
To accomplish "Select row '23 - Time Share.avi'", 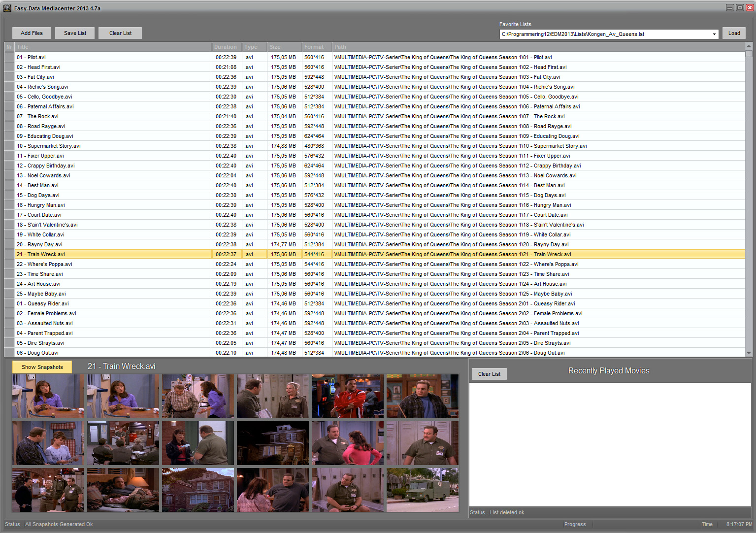I will coord(375,274).
